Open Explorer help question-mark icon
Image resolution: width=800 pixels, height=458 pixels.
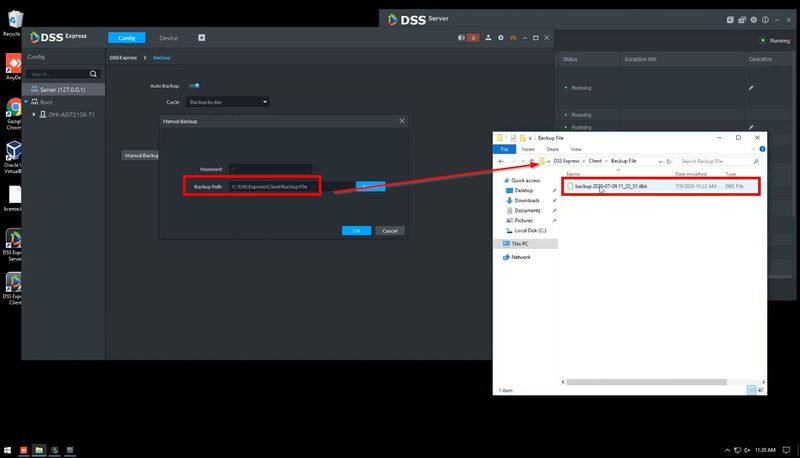click(x=762, y=149)
